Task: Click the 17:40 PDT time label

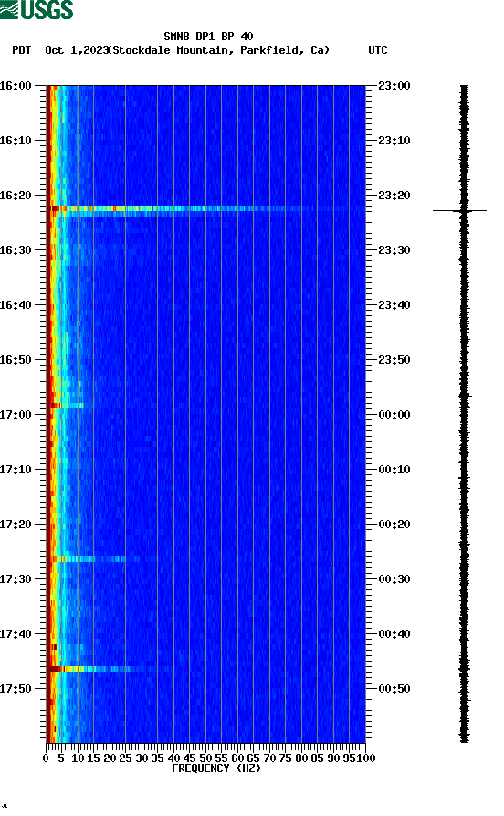Action: [16, 634]
